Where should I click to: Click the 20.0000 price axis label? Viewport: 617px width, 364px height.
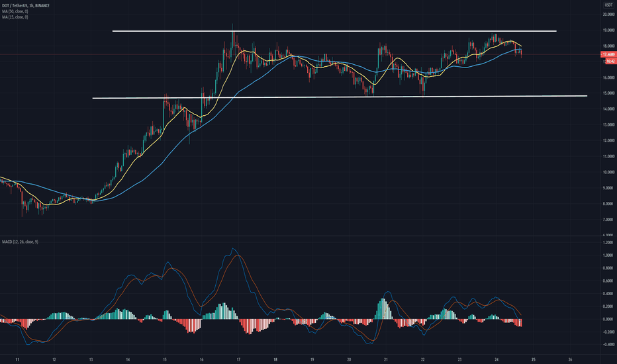(608, 15)
